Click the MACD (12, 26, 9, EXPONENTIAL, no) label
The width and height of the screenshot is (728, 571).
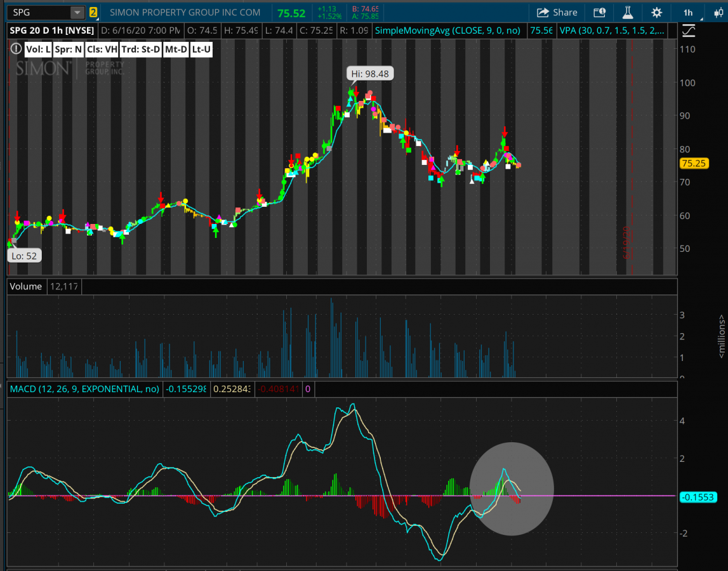(x=84, y=389)
